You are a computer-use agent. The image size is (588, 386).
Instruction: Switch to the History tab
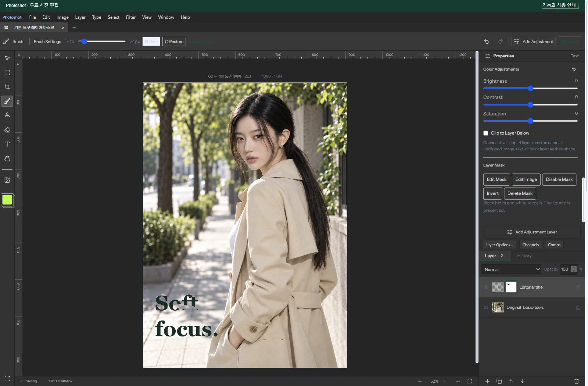pos(524,256)
